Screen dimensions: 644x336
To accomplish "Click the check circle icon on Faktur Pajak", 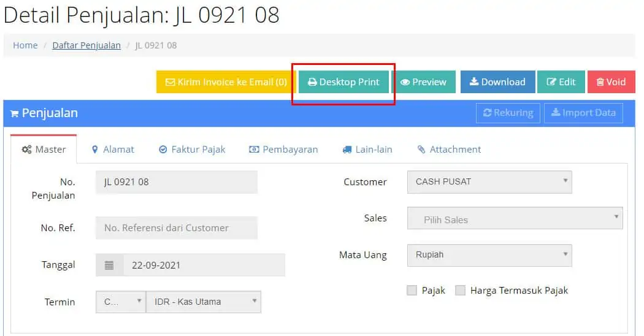I will 163,150.
